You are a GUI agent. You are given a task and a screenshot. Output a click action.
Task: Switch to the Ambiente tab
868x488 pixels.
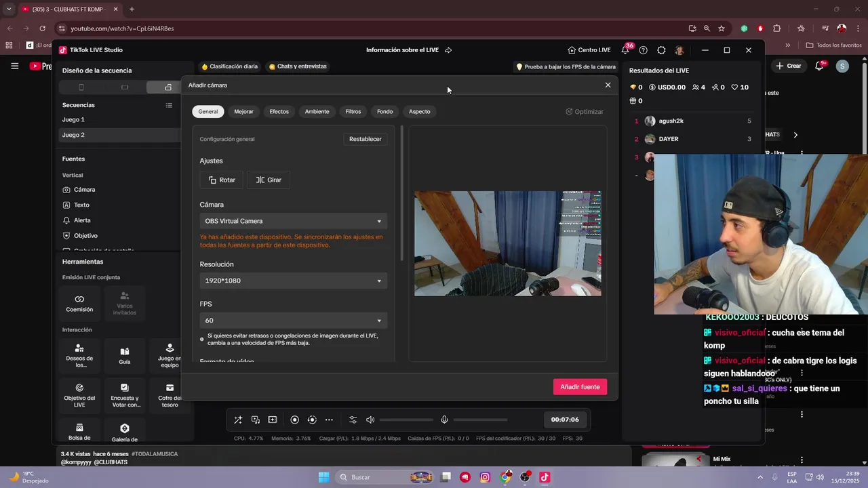coord(317,111)
